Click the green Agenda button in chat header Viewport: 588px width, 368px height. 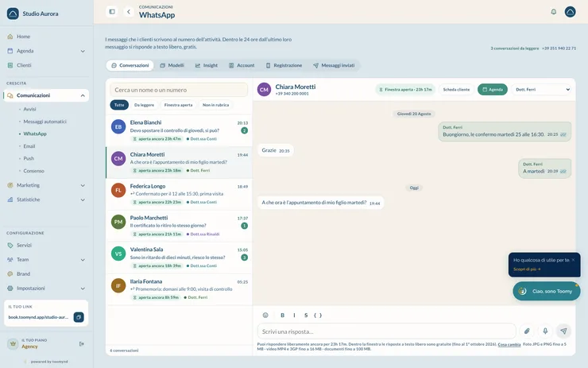tap(493, 89)
